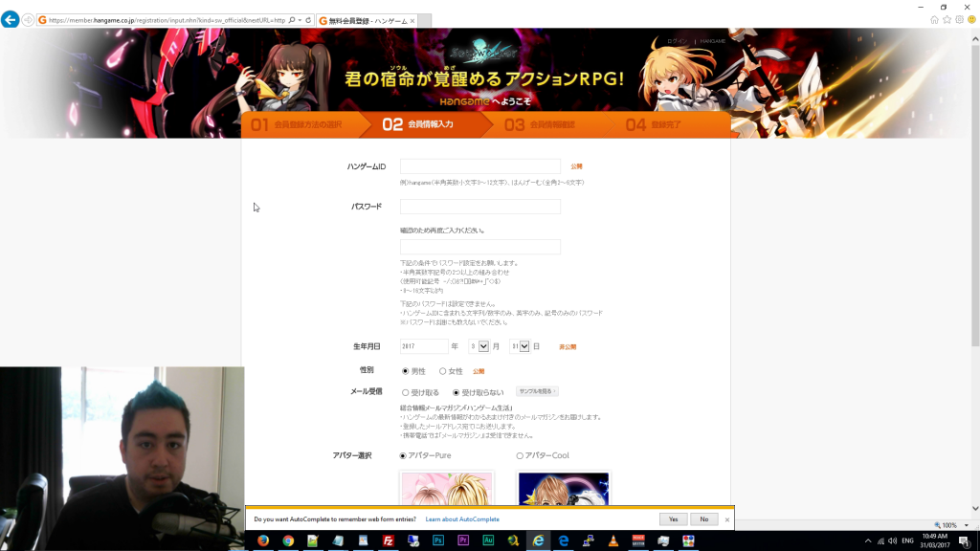
Task: Open Adobe Audition from the taskbar
Action: [488, 540]
